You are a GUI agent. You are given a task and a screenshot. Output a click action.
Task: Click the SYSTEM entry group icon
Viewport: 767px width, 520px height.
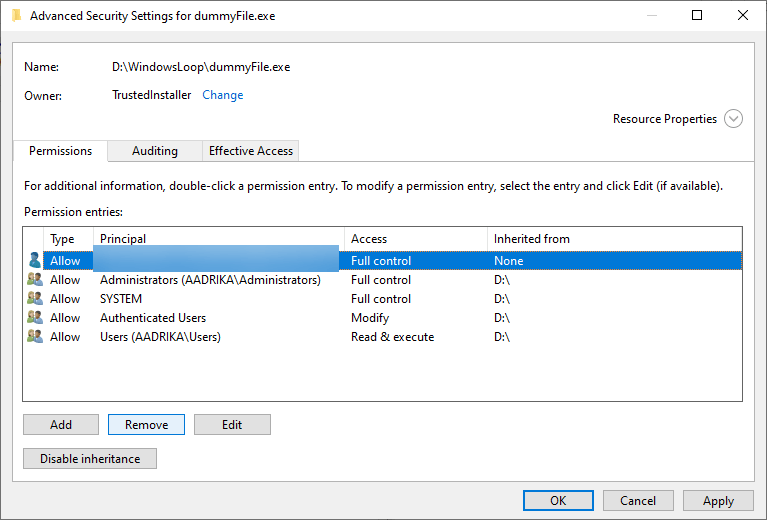pyautogui.click(x=35, y=299)
